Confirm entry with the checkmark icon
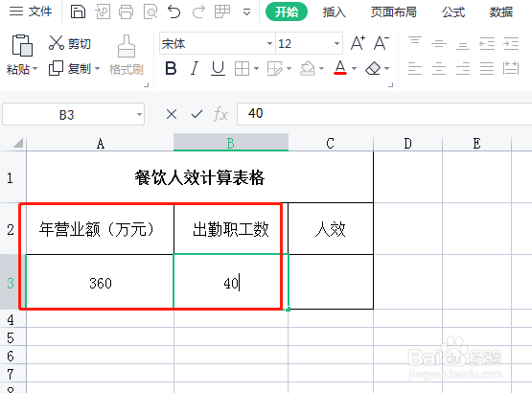This screenshot has height=393, width=532. 197,114
